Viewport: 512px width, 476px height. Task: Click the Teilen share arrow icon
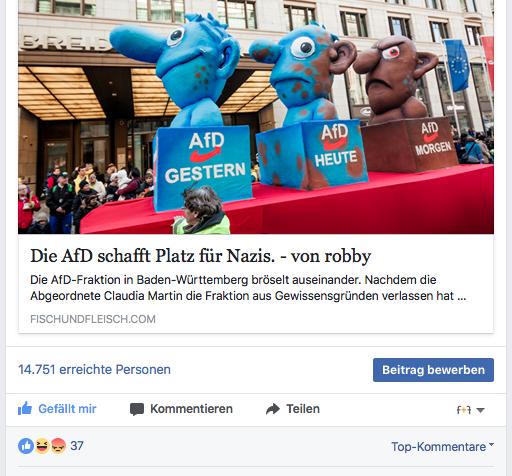[273, 409]
